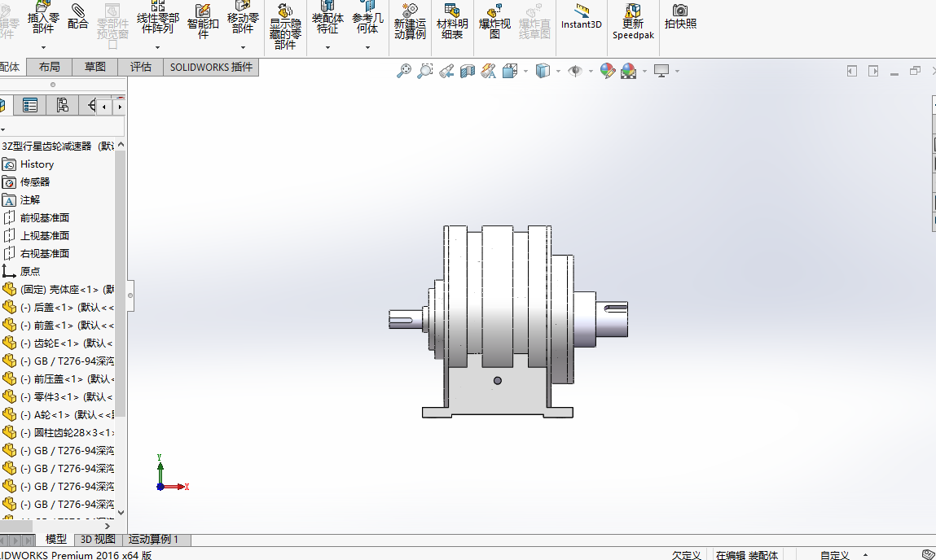The height and width of the screenshot is (560, 936).
Task: Select the Smart Fasteners (智能扣件) tool
Action: click(x=203, y=21)
